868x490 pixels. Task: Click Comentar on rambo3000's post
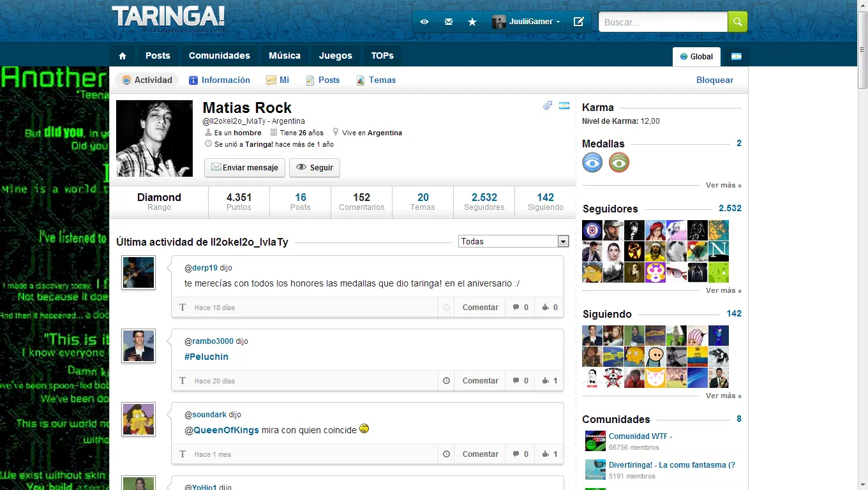[481, 381]
